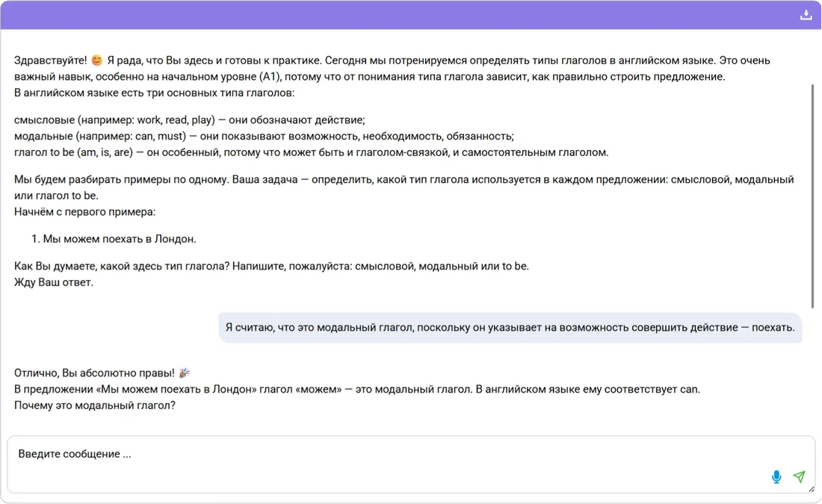Click the download icon in purple header
This screenshot has height=504, width=822.
tap(806, 15)
